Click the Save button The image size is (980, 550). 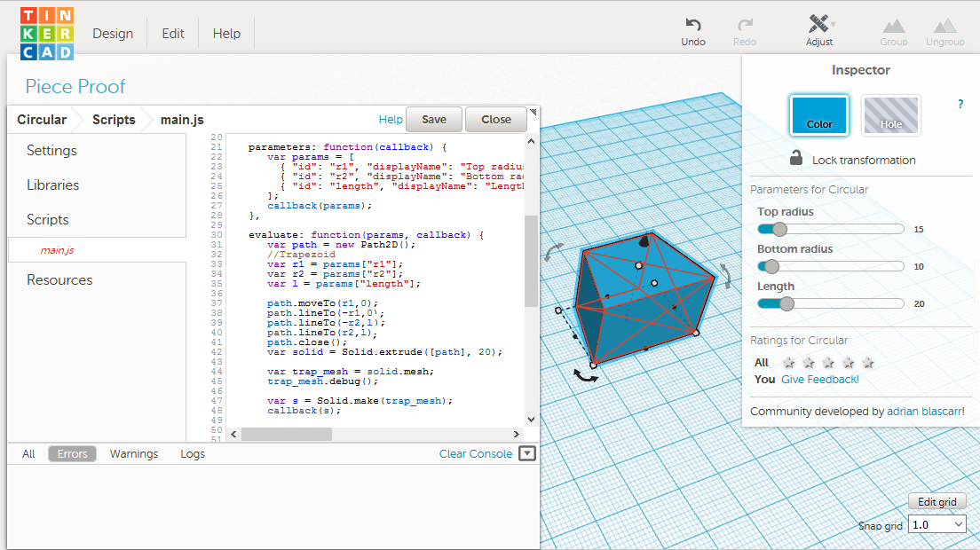434,119
